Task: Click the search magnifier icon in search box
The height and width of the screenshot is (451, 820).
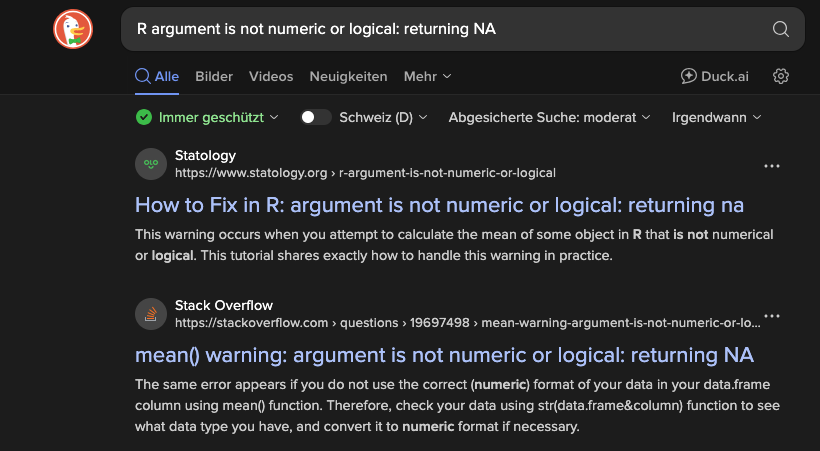Action: 781,29
